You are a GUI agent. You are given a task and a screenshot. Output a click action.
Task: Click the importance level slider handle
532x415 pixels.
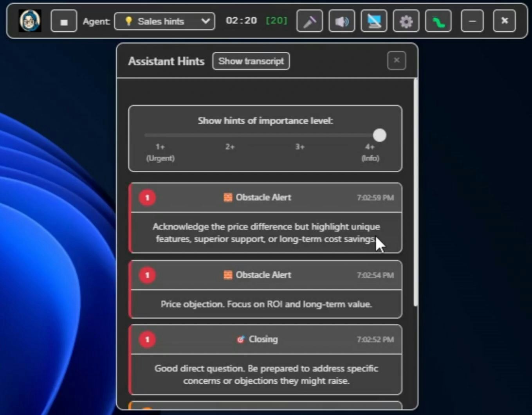(379, 135)
